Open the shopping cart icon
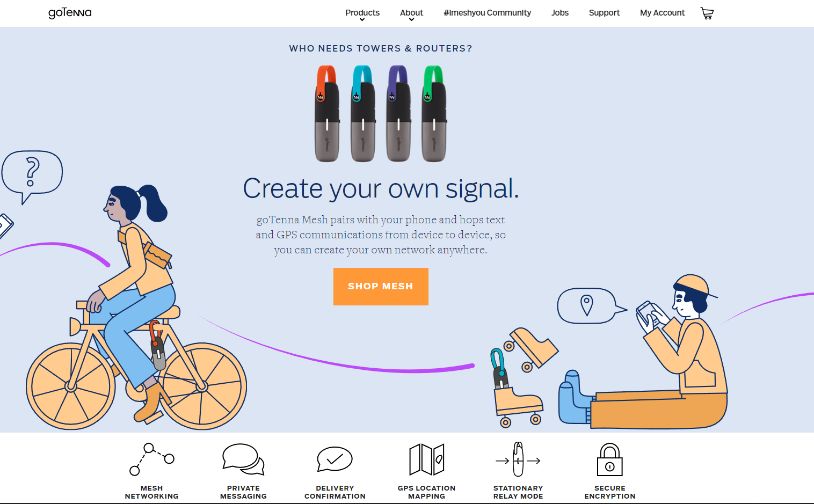The width and height of the screenshot is (814, 504). tap(707, 13)
